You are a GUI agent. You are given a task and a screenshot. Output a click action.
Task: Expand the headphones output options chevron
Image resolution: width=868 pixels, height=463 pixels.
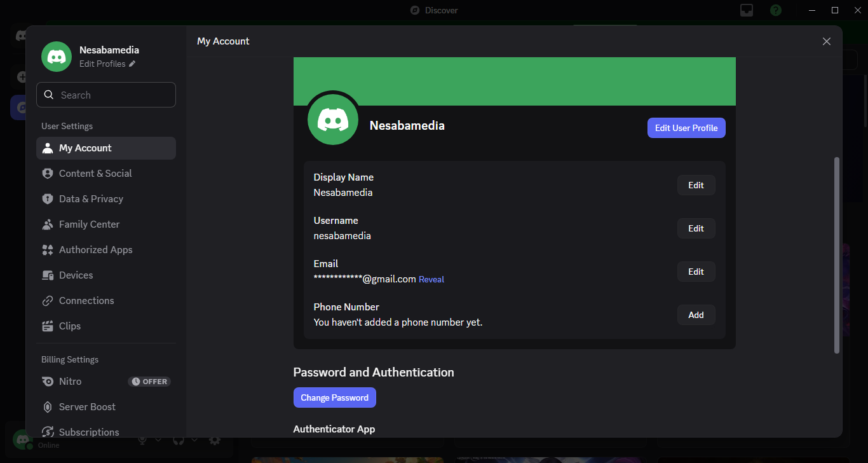[x=194, y=439]
